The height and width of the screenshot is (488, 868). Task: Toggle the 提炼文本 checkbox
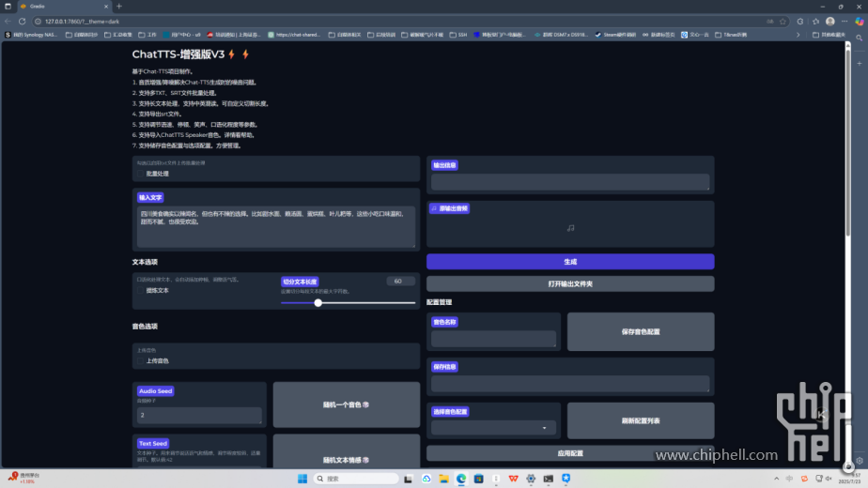pos(141,291)
